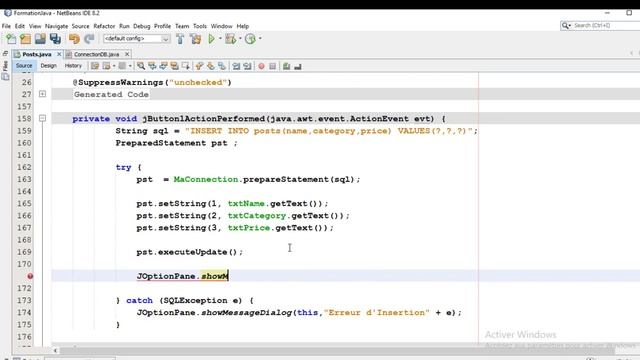Run the project with green arrow
This screenshot has height=360, width=640.
click(211, 39)
